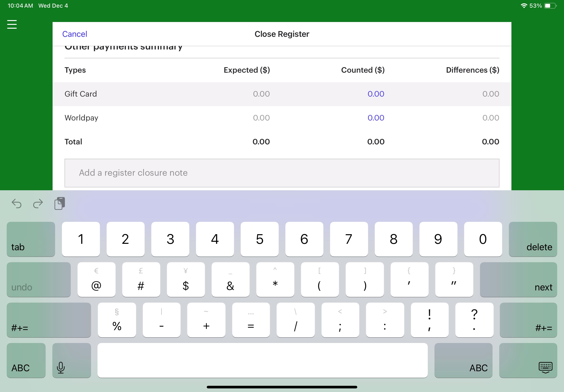Viewport: 564px width, 392px height.
Task: Tap the clipboard paste icon
Action: coord(60,203)
